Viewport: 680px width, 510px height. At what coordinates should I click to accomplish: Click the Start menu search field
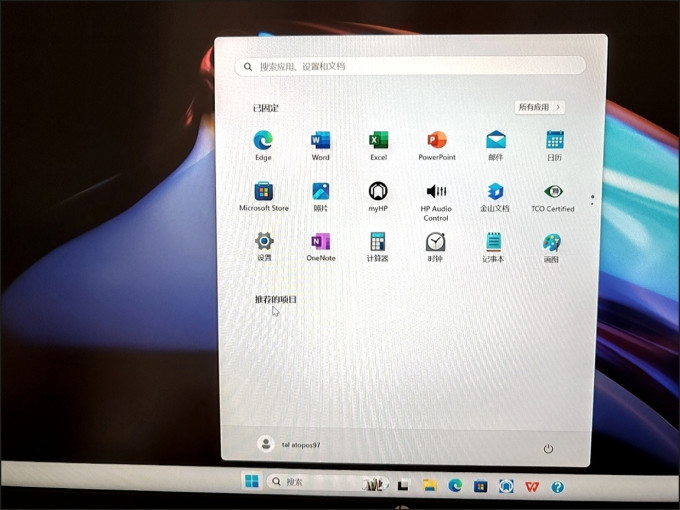[409, 66]
